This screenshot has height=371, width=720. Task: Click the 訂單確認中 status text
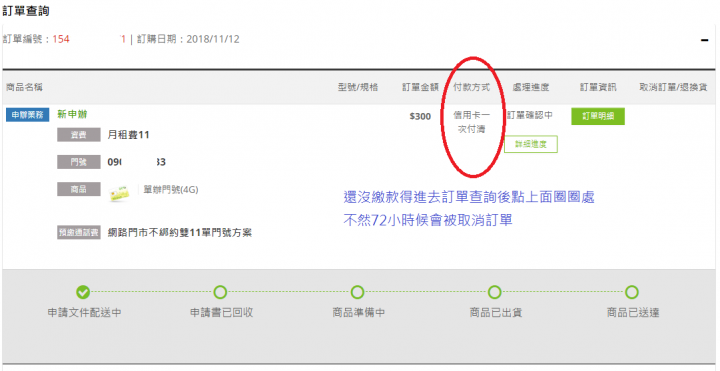(529, 116)
